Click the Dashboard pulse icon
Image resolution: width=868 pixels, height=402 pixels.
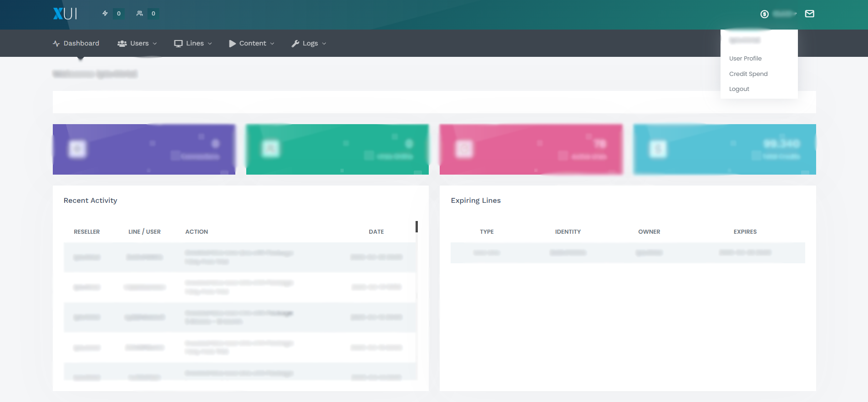(x=56, y=44)
